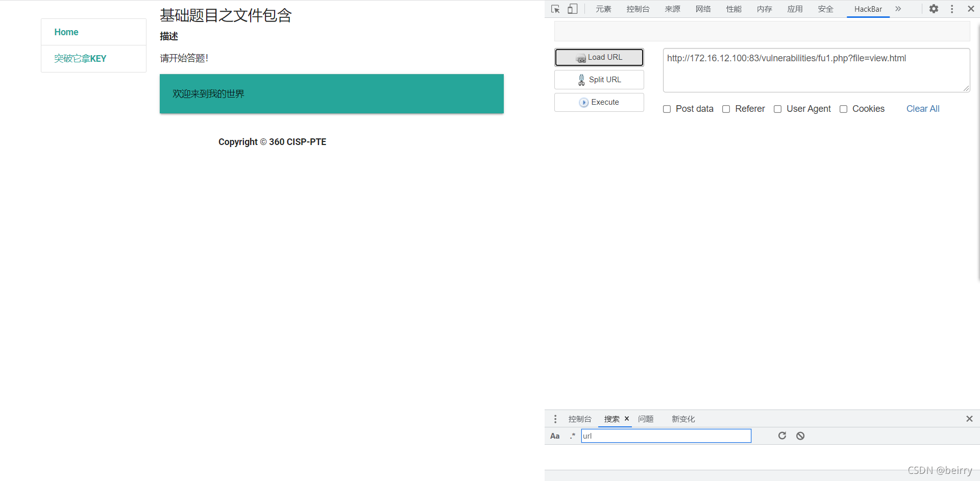This screenshot has height=481, width=980.
Task: Enable the Referer checkbox
Action: pyautogui.click(x=726, y=109)
